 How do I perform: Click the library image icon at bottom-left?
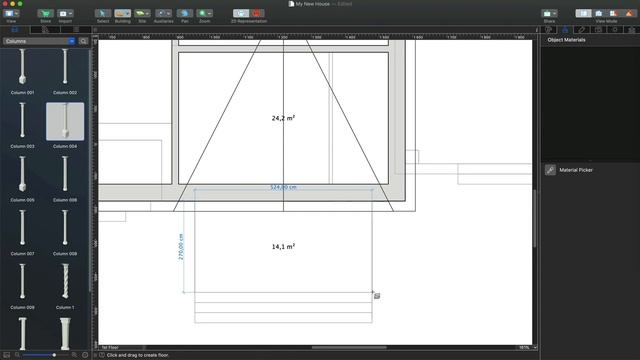click(x=7, y=355)
